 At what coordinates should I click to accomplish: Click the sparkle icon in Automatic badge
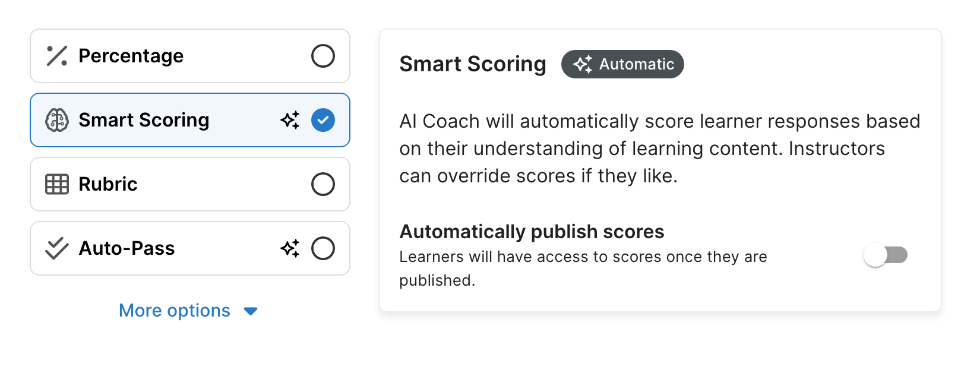pyautogui.click(x=583, y=64)
